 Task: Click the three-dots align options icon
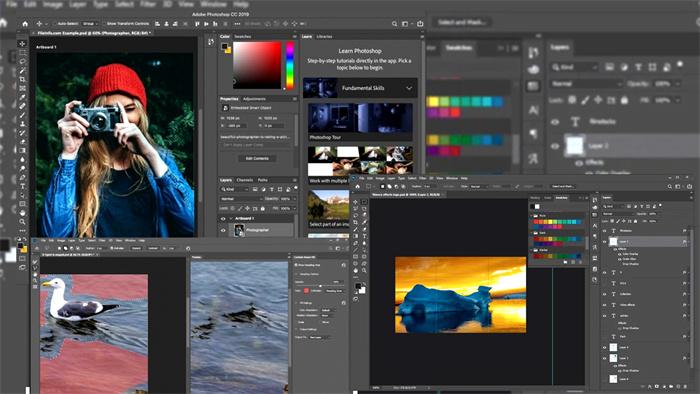click(237, 24)
